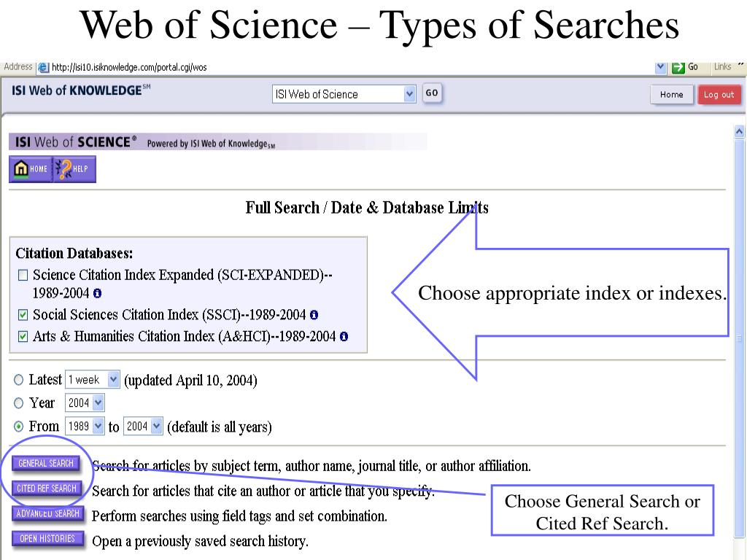747x560 pixels.
Task: Expand the 1 week dropdown
Action: [93, 379]
